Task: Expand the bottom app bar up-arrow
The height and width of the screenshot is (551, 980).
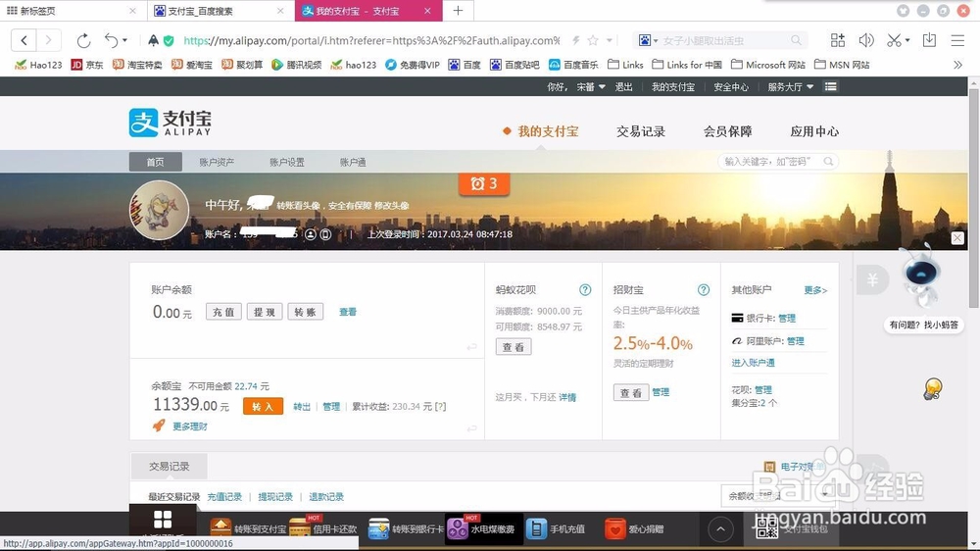Action: point(720,529)
